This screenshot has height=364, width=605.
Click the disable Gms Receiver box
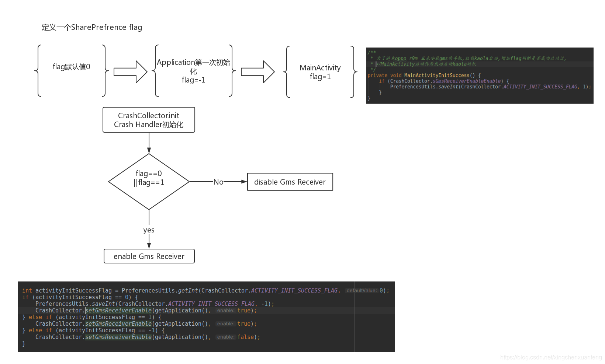290,182
